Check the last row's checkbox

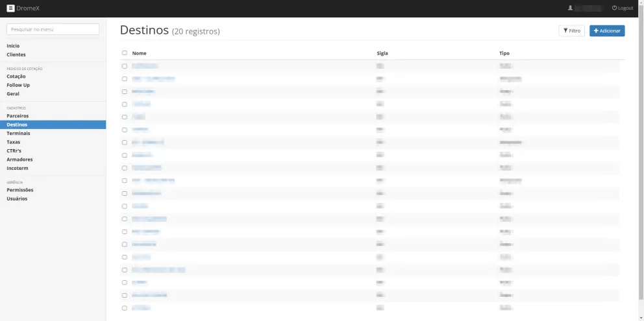(x=125, y=308)
